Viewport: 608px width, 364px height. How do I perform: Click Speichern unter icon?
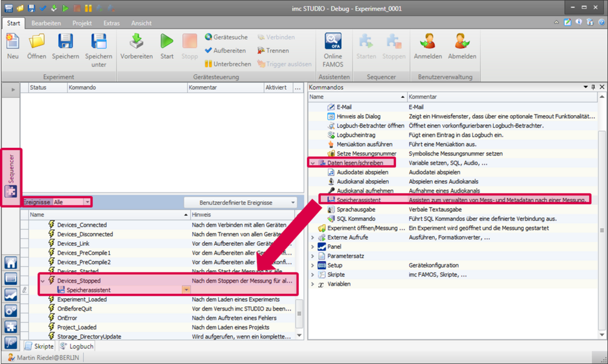99,42
